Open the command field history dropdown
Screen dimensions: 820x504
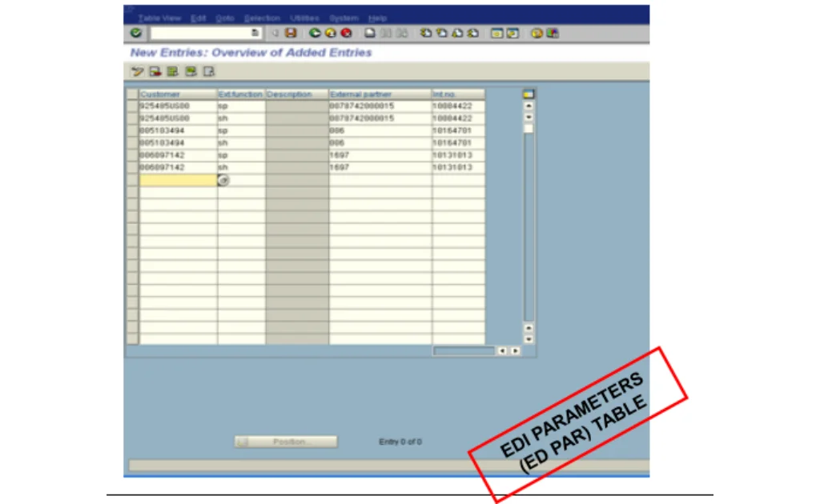tap(255, 33)
